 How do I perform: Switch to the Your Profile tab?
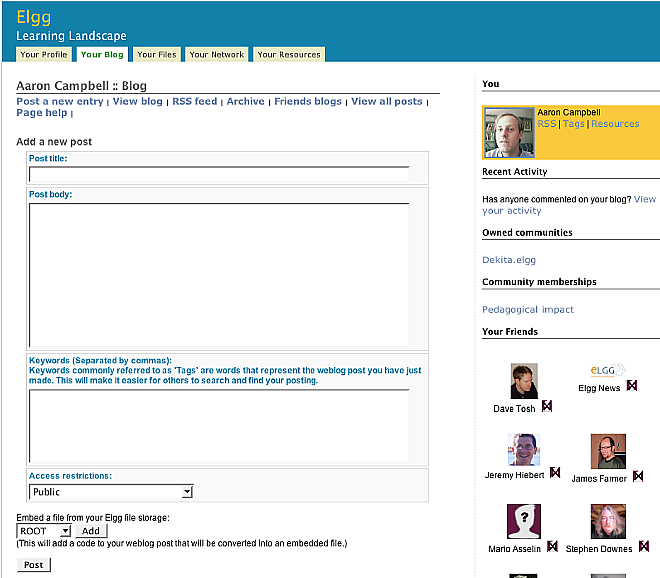point(44,55)
